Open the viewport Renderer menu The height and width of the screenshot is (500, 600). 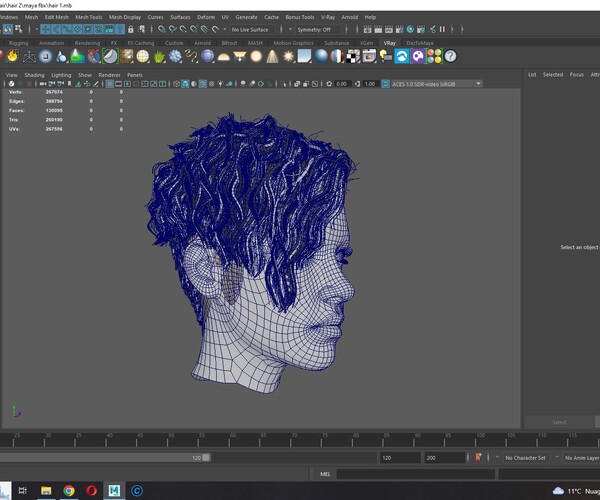109,75
